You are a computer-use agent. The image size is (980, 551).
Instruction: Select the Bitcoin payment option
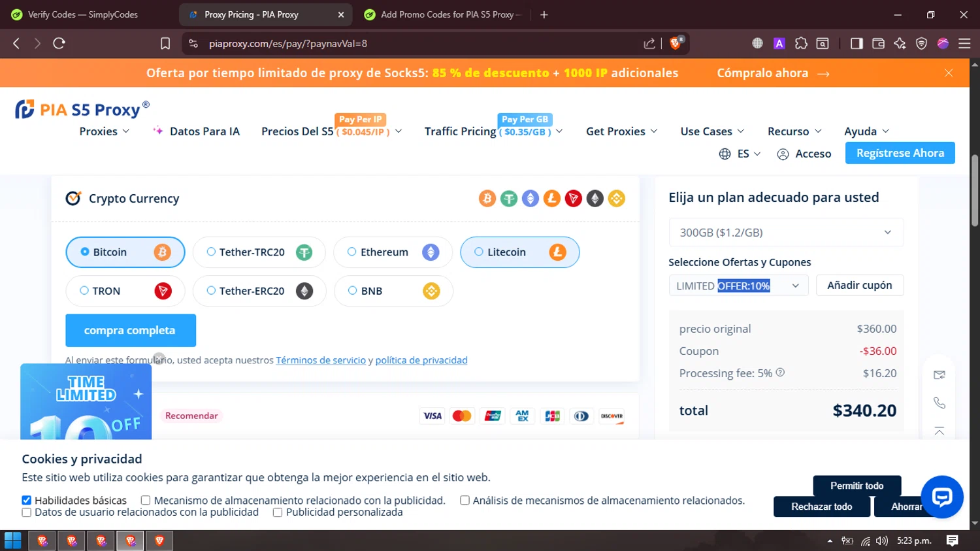click(x=125, y=252)
